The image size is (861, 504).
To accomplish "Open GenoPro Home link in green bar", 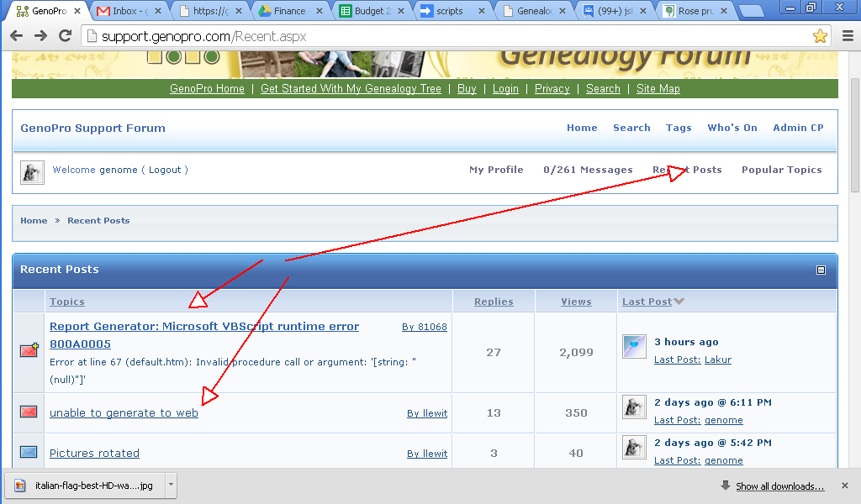I will pyautogui.click(x=207, y=88).
